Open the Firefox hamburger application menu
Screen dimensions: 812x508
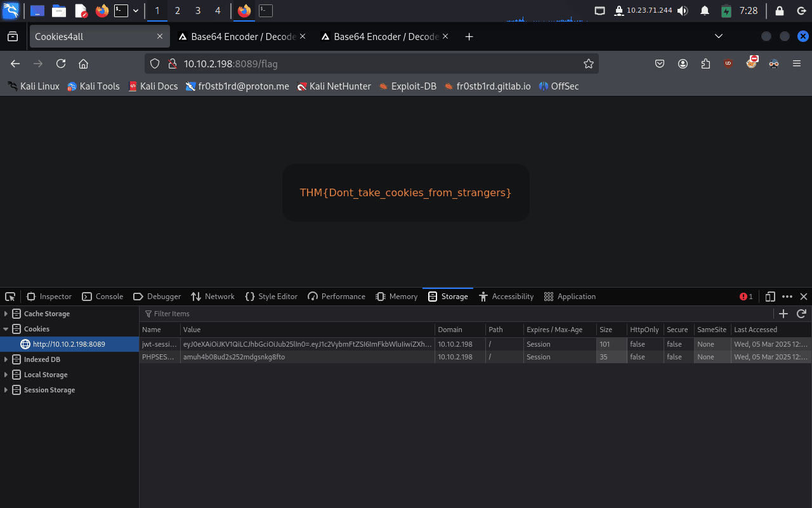point(797,63)
